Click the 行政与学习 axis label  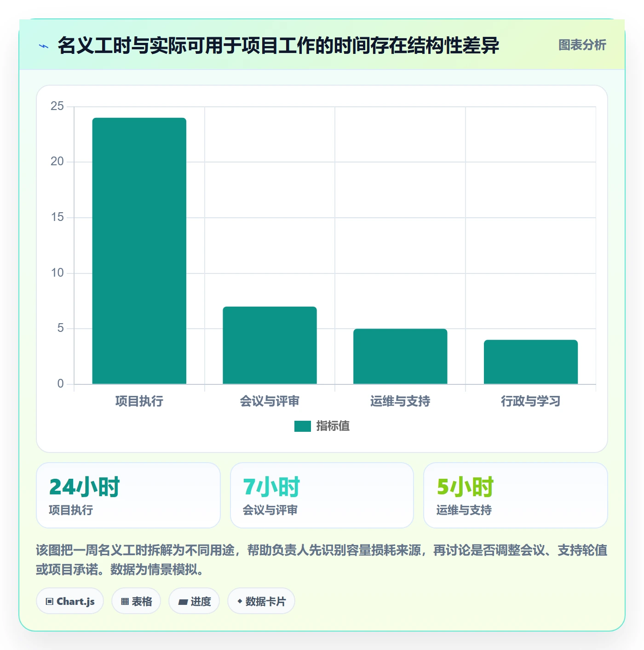coord(531,401)
